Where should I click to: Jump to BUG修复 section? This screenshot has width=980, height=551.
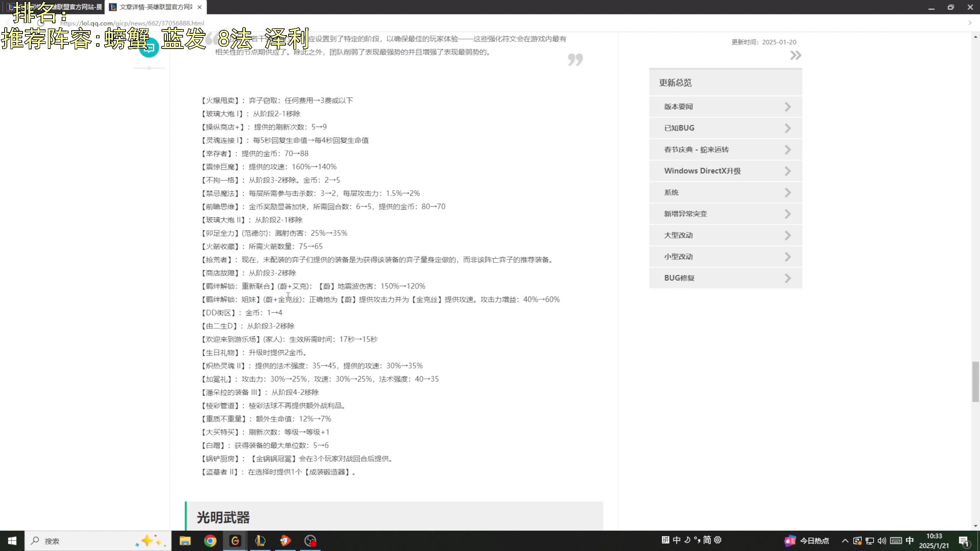(725, 278)
